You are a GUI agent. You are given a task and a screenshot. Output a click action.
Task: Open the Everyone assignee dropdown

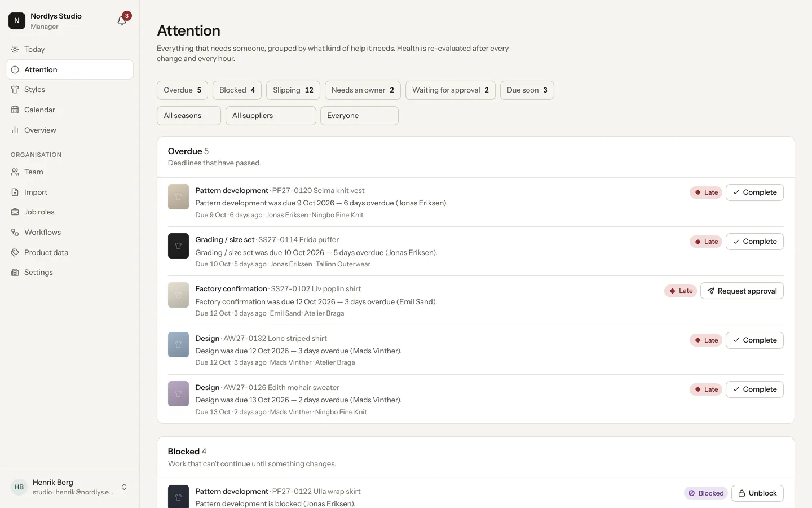359,116
